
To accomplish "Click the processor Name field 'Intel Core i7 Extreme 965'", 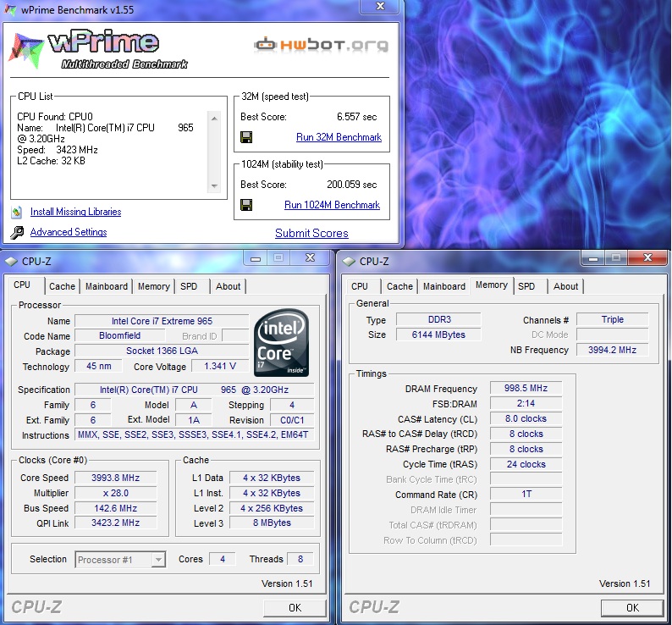I will click(162, 321).
